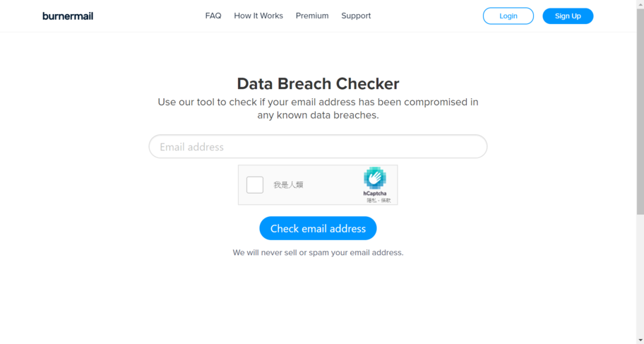
Task: Click the Sign Up button
Action: coord(568,16)
